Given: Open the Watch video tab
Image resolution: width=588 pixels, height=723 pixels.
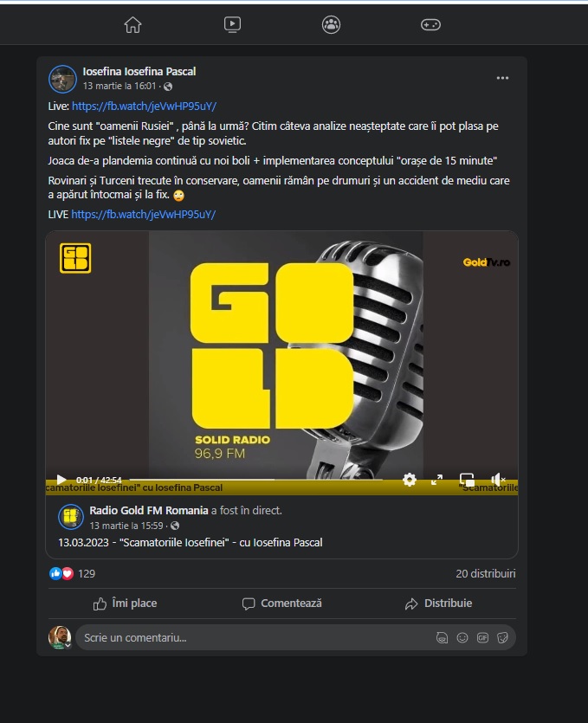Looking at the screenshot, I should (x=232, y=24).
